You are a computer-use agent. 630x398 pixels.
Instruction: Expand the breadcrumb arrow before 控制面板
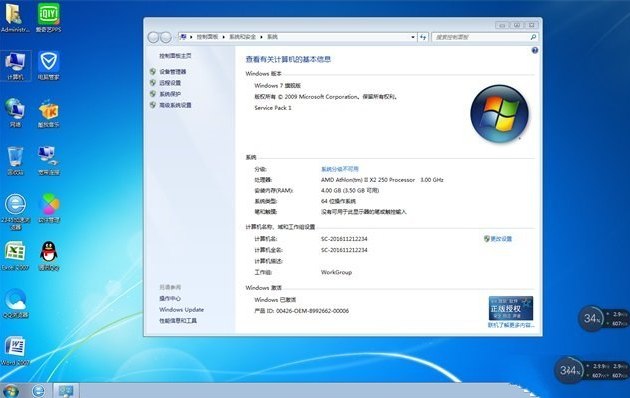(191, 37)
